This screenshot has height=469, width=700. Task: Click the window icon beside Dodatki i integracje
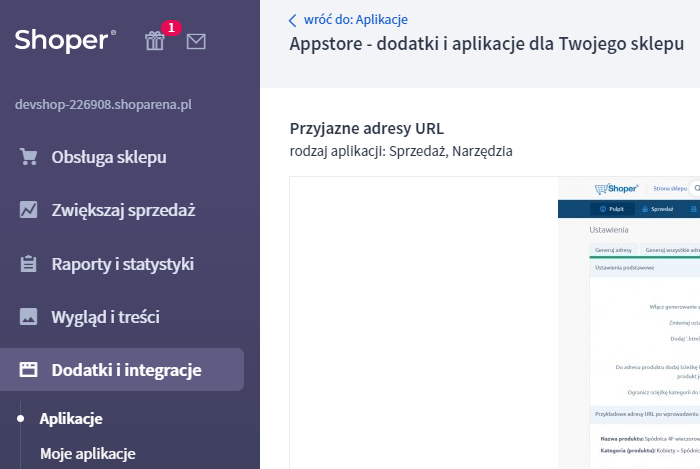(29, 370)
